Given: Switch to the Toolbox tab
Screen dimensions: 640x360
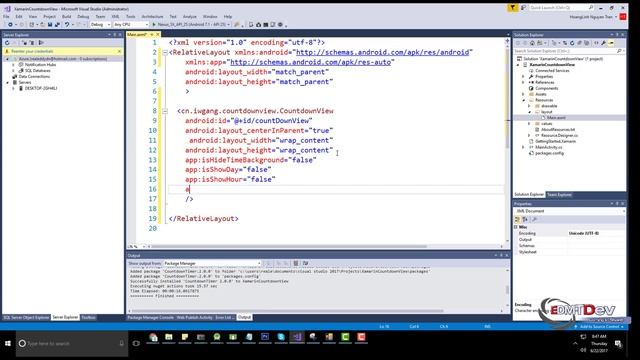Looking at the screenshot, I should [88, 318].
